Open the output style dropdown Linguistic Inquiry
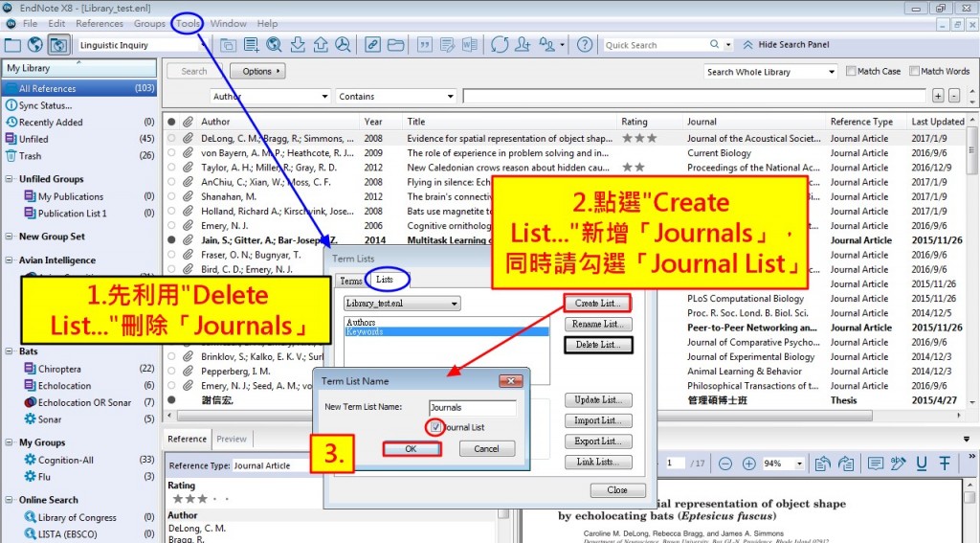This screenshot has width=980, height=543. pyautogui.click(x=142, y=45)
